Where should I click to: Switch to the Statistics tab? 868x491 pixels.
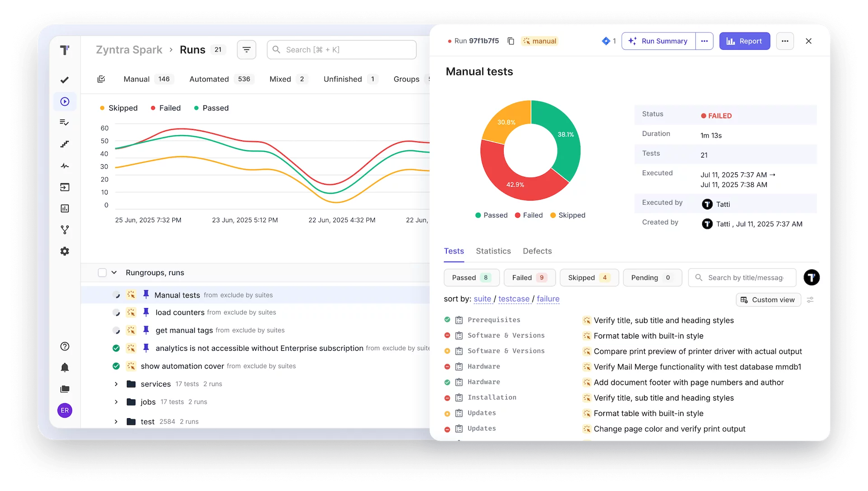coord(493,251)
